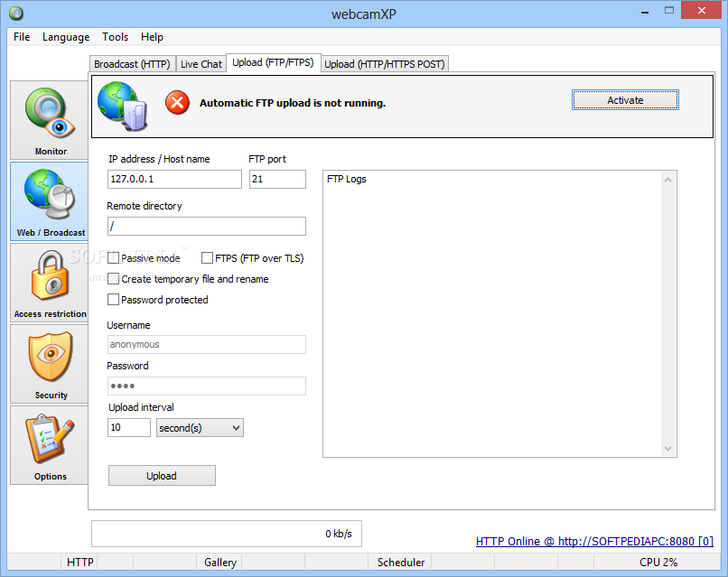
Task: Click Gallery in the status bar
Action: [220, 563]
